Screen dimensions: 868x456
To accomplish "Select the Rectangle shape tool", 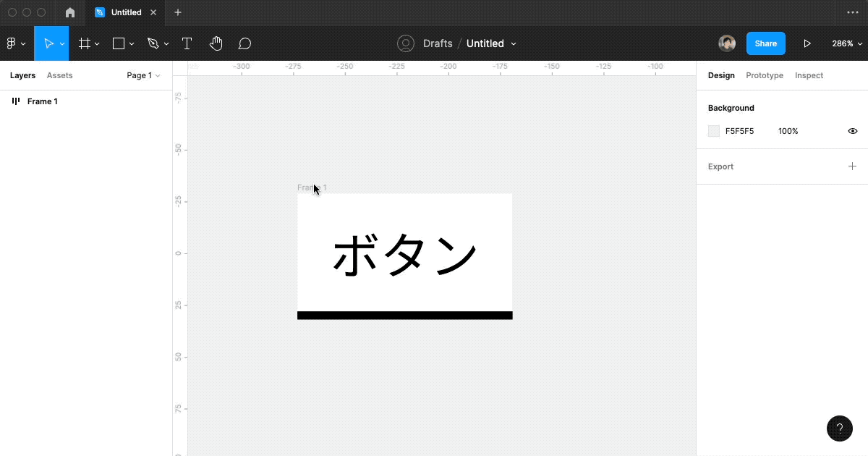I will pos(119,43).
